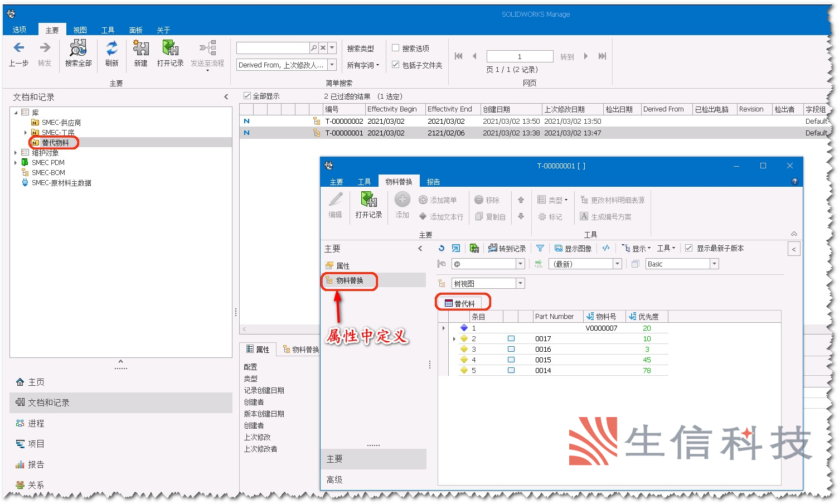Click the 转到 page button
This screenshot has height=504, width=839.
(x=567, y=57)
